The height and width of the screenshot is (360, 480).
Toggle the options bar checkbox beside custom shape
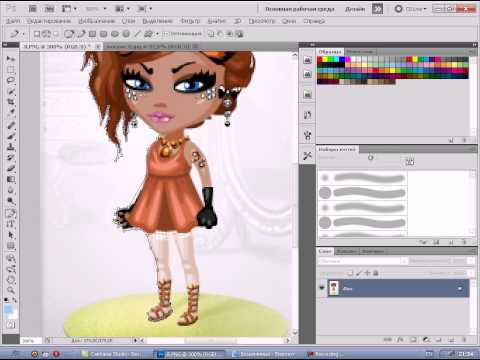click(x=166, y=34)
